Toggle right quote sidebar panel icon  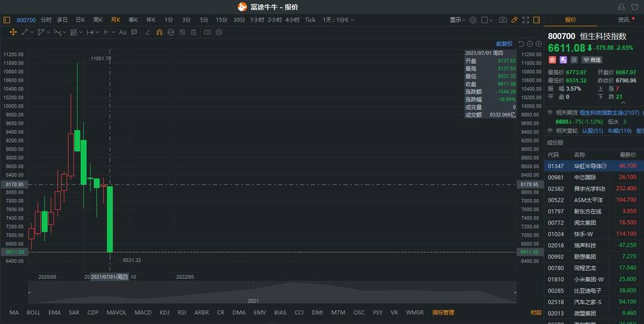pyautogui.click(x=537, y=20)
